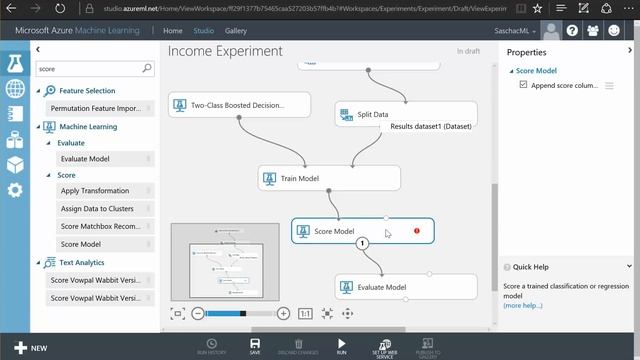The width and height of the screenshot is (640, 360).
Task: Open the Gallery tab
Action: coord(236,31)
